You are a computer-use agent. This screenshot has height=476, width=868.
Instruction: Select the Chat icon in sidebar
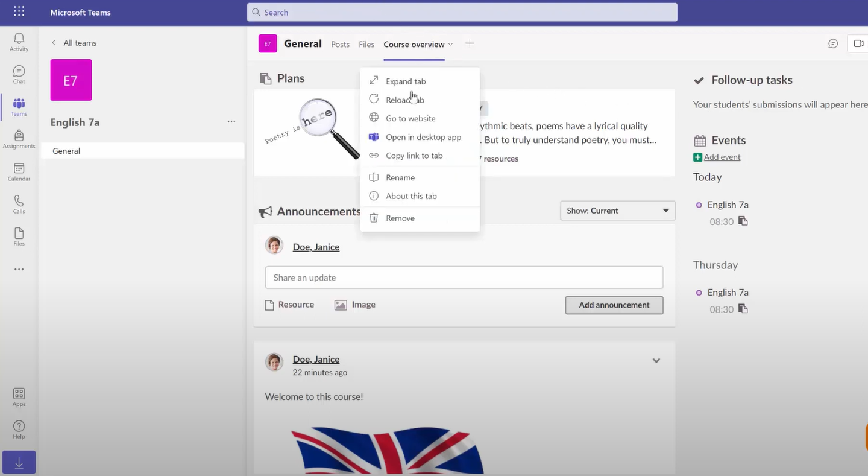click(19, 73)
